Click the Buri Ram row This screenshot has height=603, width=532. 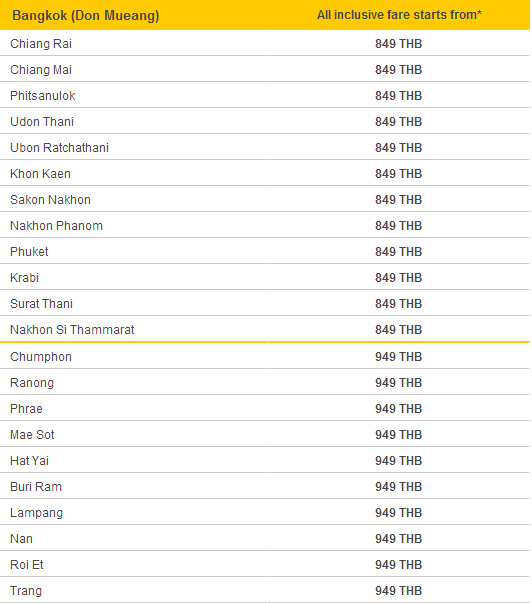click(x=265, y=486)
